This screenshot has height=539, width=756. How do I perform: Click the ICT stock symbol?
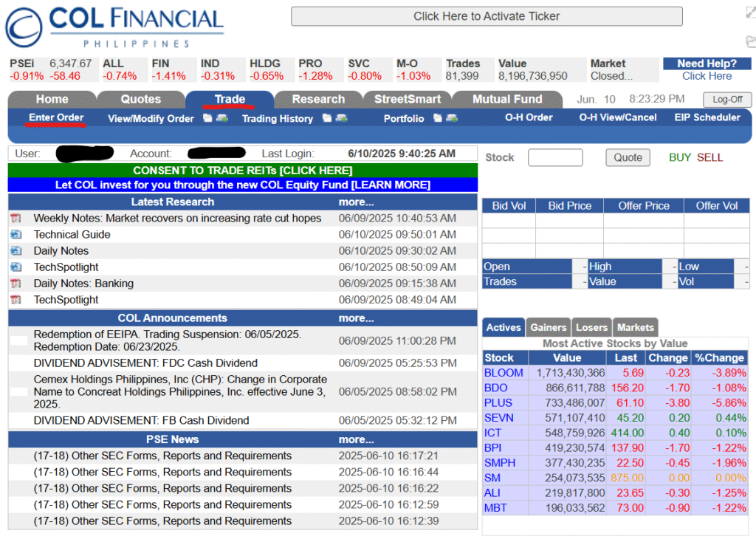click(x=492, y=433)
